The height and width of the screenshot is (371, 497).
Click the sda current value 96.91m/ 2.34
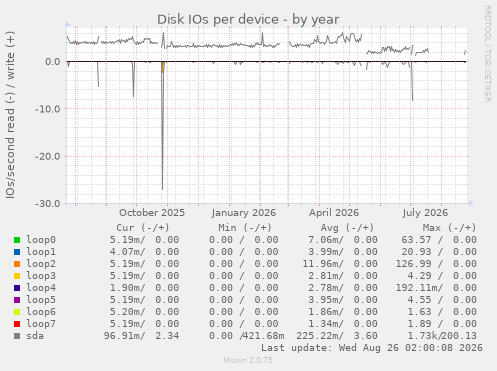pyautogui.click(x=141, y=336)
